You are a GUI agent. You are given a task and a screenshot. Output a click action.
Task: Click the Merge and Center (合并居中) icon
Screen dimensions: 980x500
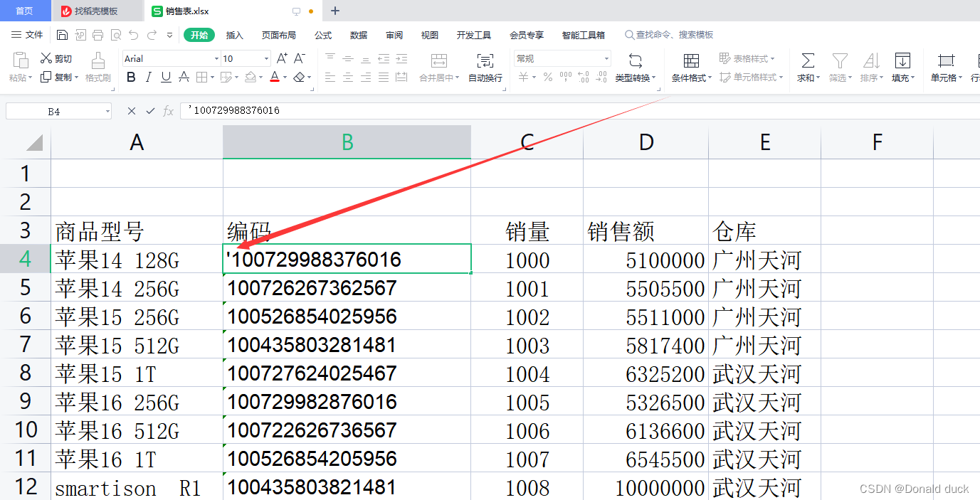tap(439, 60)
